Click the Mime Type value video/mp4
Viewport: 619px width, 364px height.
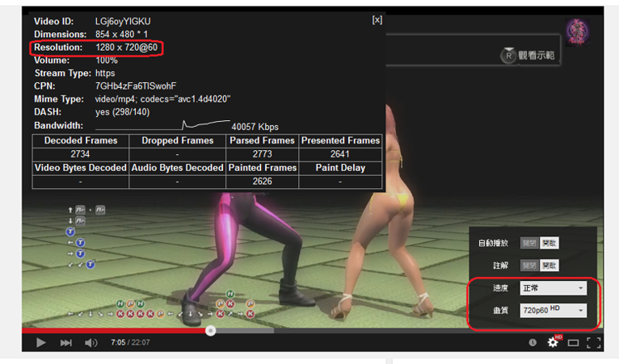(x=162, y=99)
